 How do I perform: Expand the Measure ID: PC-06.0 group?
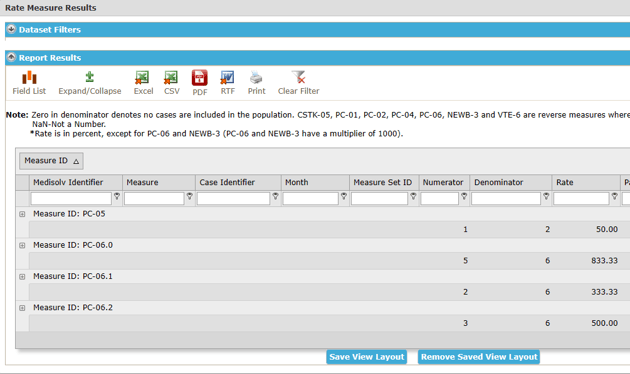pos(22,245)
